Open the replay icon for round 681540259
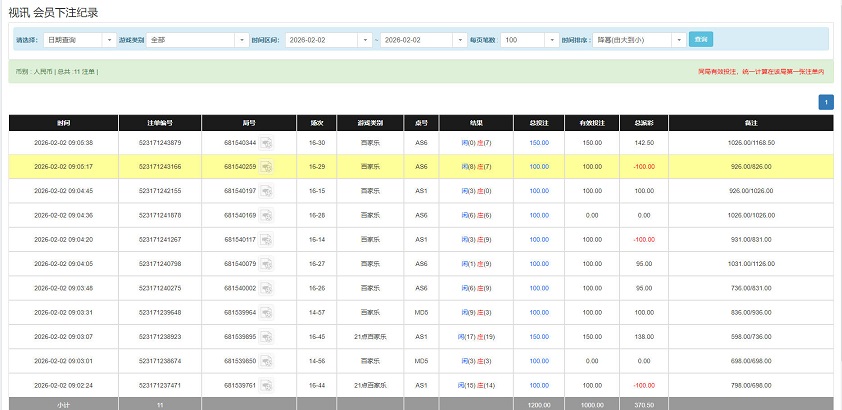 tap(267, 167)
